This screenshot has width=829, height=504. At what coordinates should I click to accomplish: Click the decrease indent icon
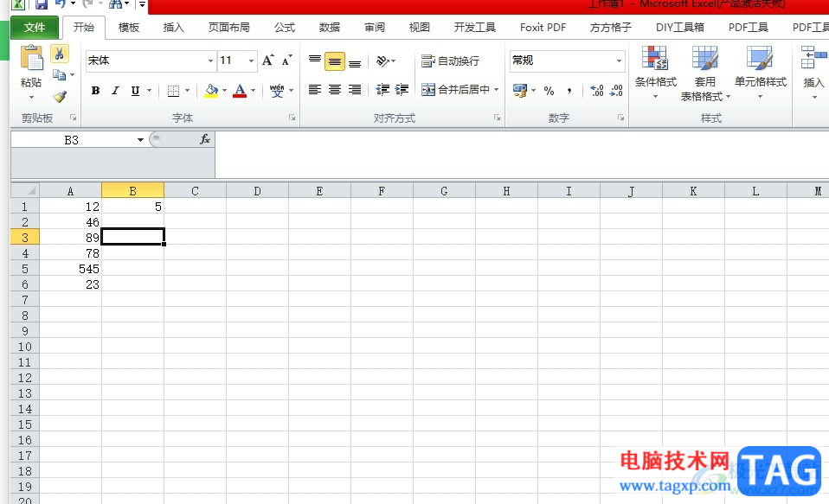tap(382, 90)
